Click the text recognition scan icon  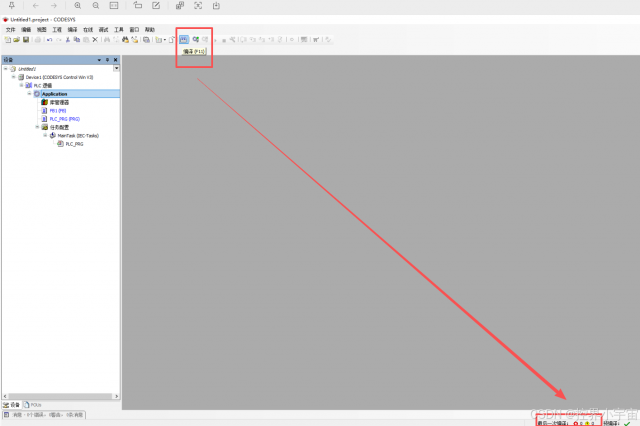(x=198, y=5)
